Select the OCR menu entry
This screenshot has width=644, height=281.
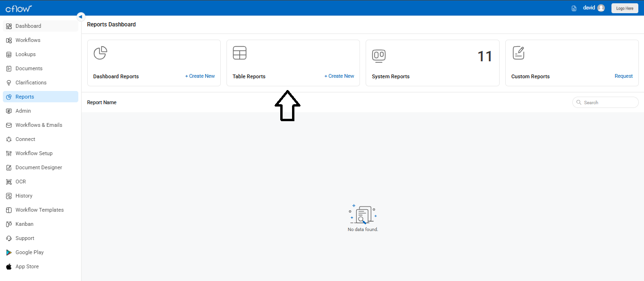pyautogui.click(x=41, y=182)
